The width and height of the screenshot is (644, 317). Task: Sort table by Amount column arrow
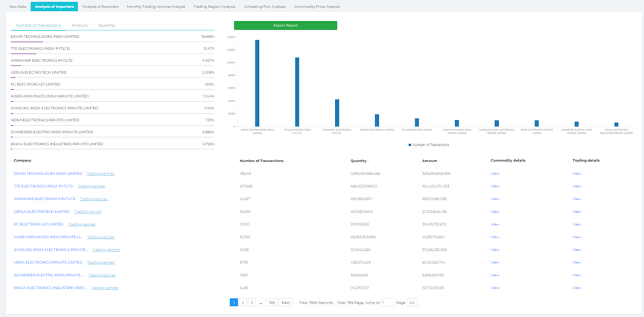tap(440, 161)
